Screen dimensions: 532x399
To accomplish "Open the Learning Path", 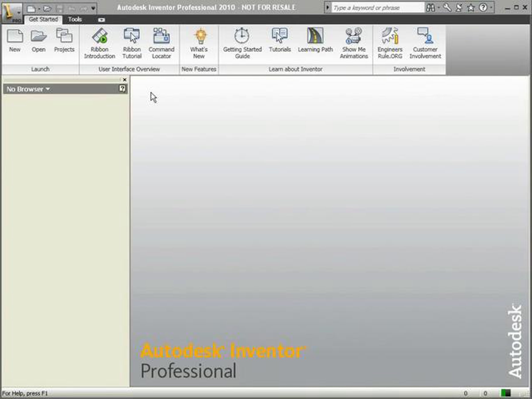I will [x=315, y=40].
